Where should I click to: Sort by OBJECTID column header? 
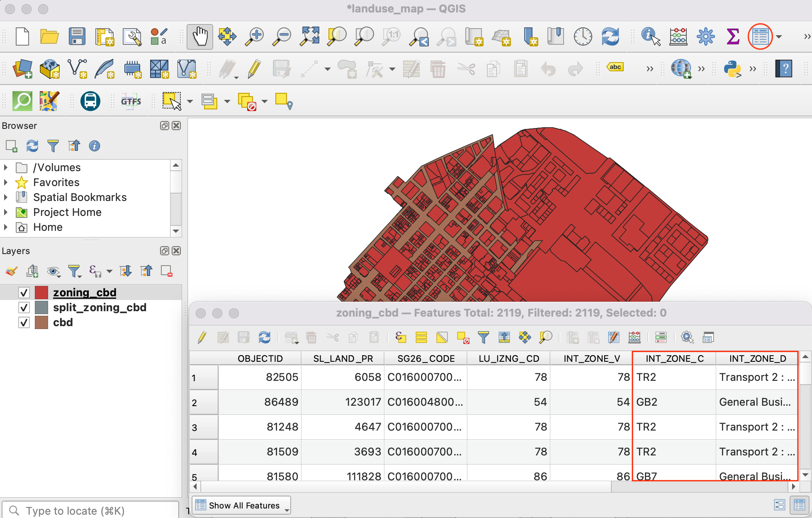[260, 358]
